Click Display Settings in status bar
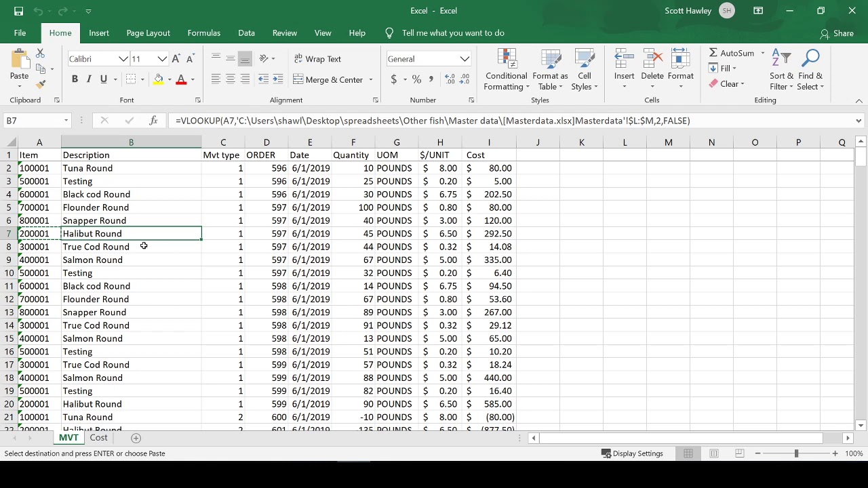The width and height of the screenshot is (868, 488). tap(632, 453)
